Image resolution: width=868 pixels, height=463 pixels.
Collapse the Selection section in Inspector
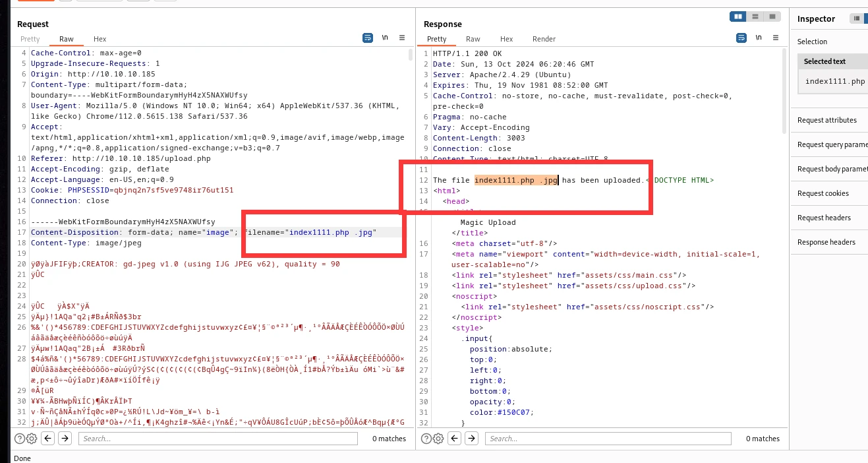pyautogui.click(x=812, y=42)
